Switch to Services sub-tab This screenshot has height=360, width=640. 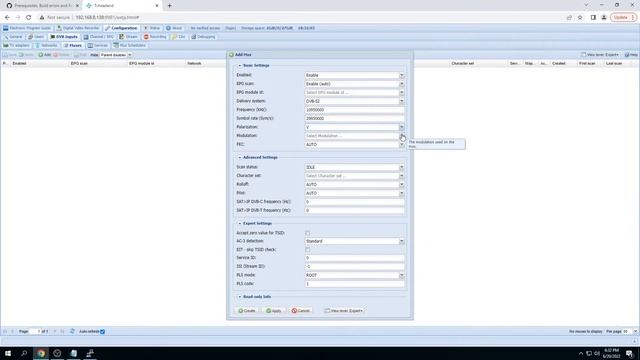pyautogui.click(x=98, y=45)
